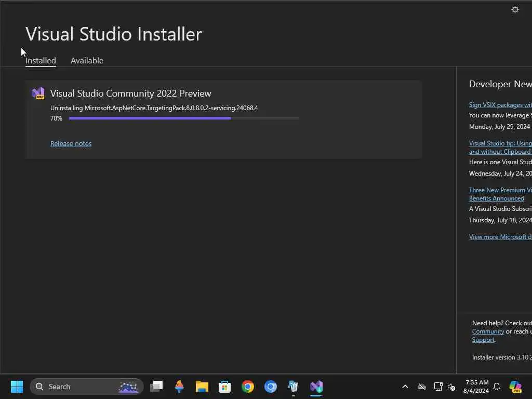The height and width of the screenshot is (399, 532).
Task: Open the blue Chromium browser taskbar icon
Action: (x=270, y=387)
